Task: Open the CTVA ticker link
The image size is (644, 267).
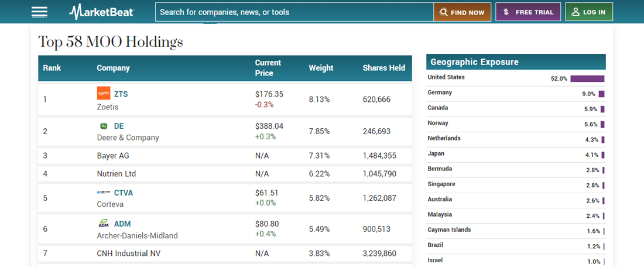Action: pos(124,193)
